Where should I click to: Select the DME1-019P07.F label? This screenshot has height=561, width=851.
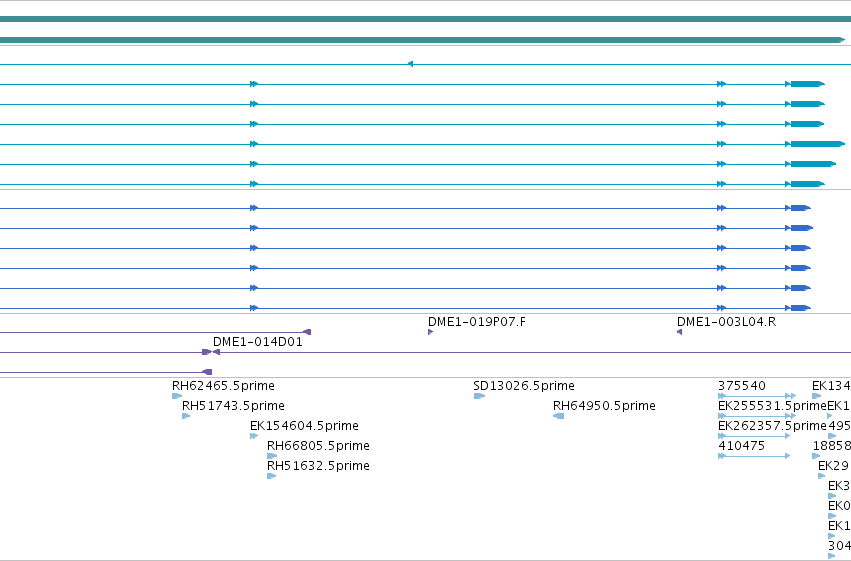coord(477,322)
